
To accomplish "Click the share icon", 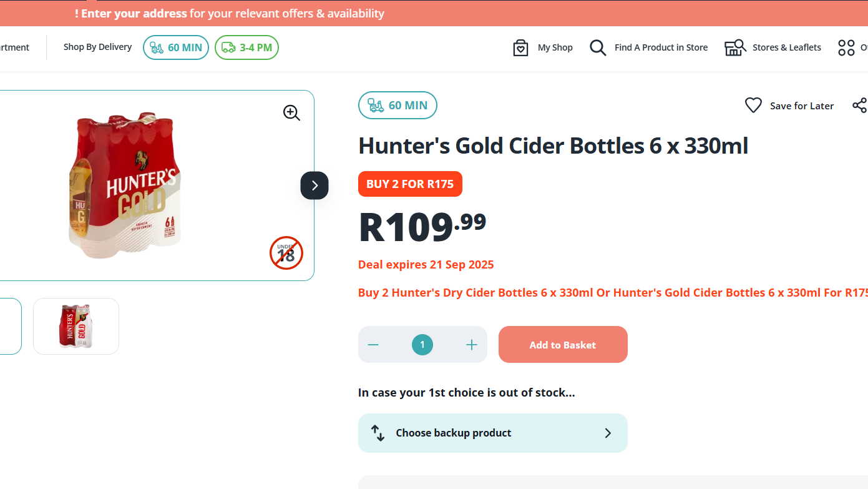I will (859, 106).
